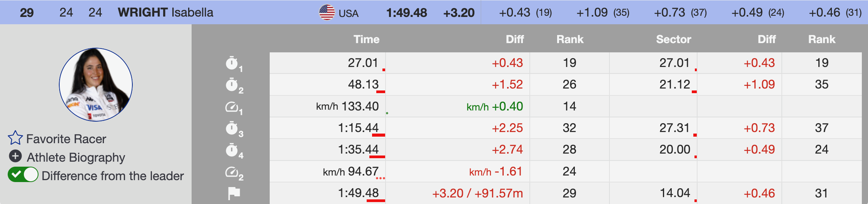
Task: Expand Athlete Biography with plus icon
Action: point(15,156)
